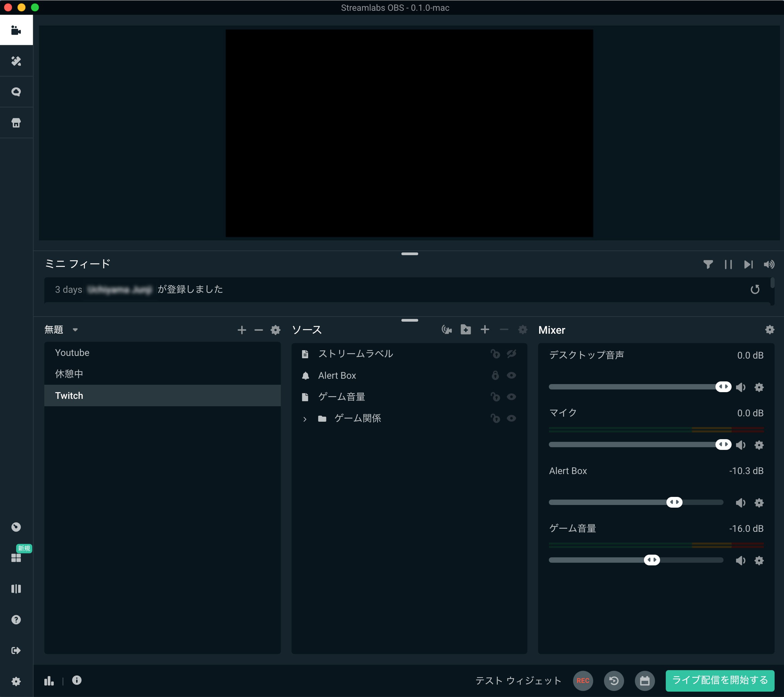
Task: Open the Themes wand icon in sidebar
Action: (x=16, y=61)
